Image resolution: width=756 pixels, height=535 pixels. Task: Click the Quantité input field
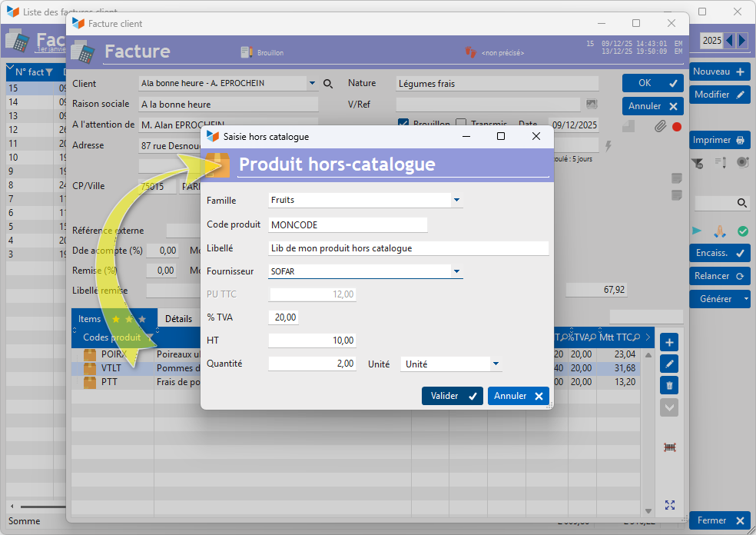(x=312, y=364)
